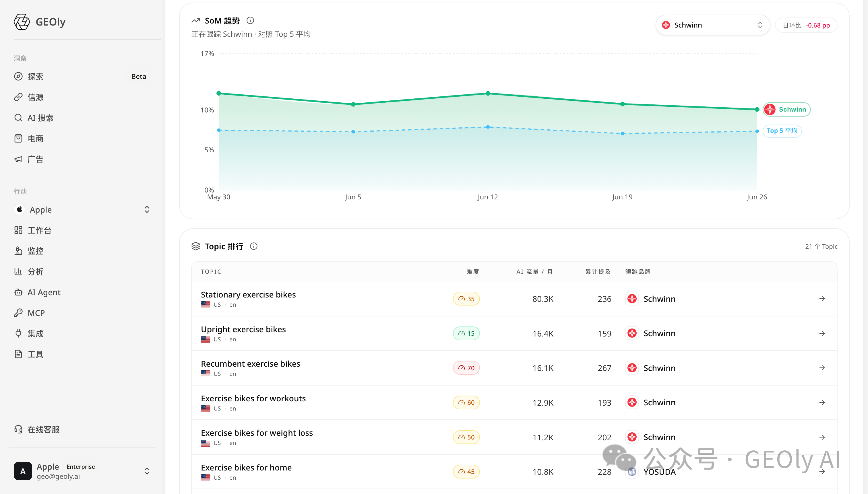Click the Apple account avatar icon

23,471
